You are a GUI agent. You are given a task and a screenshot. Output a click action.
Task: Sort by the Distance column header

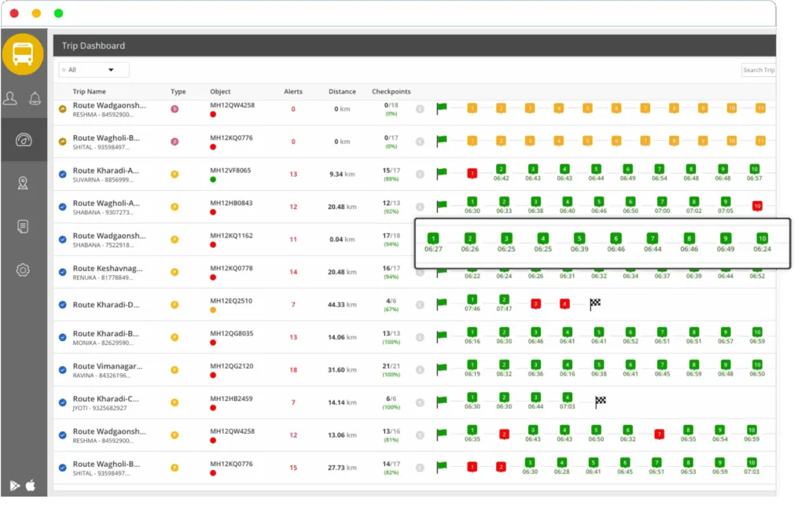[342, 92]
